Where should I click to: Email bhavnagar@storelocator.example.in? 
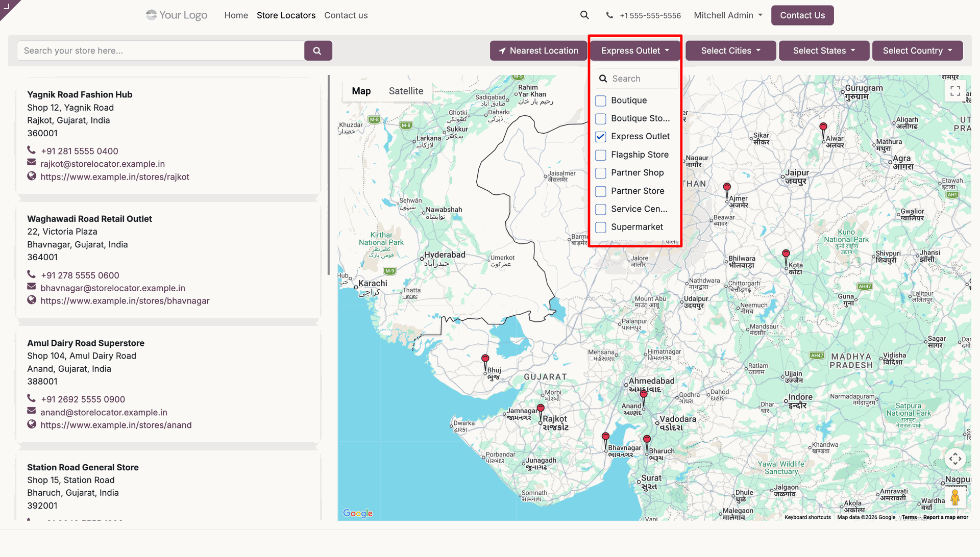(x=113, y=288)
